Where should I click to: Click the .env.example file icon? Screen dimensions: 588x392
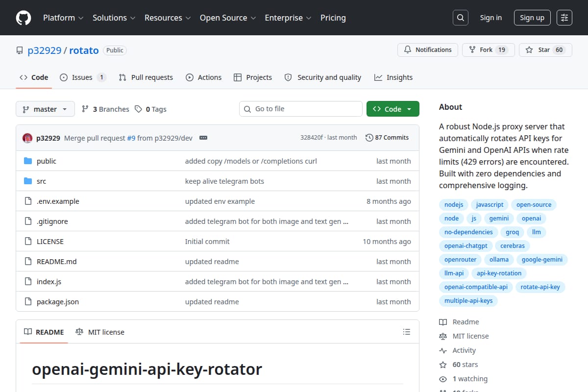28,201
